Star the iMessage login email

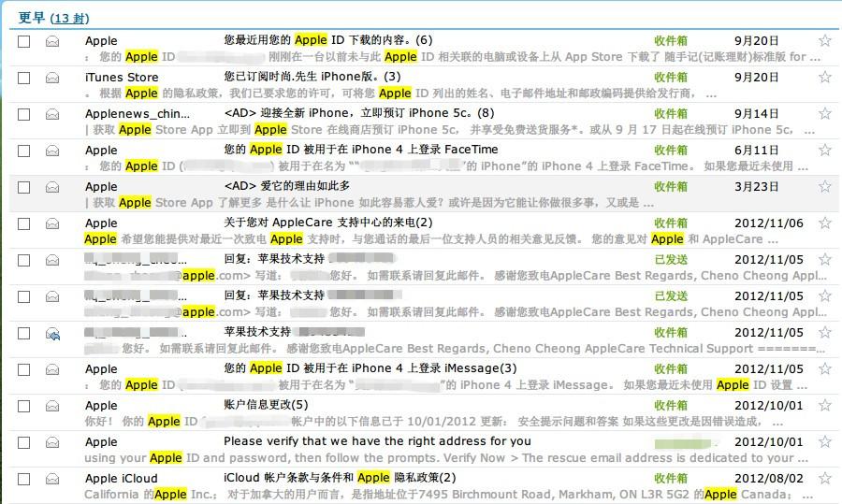825,368
